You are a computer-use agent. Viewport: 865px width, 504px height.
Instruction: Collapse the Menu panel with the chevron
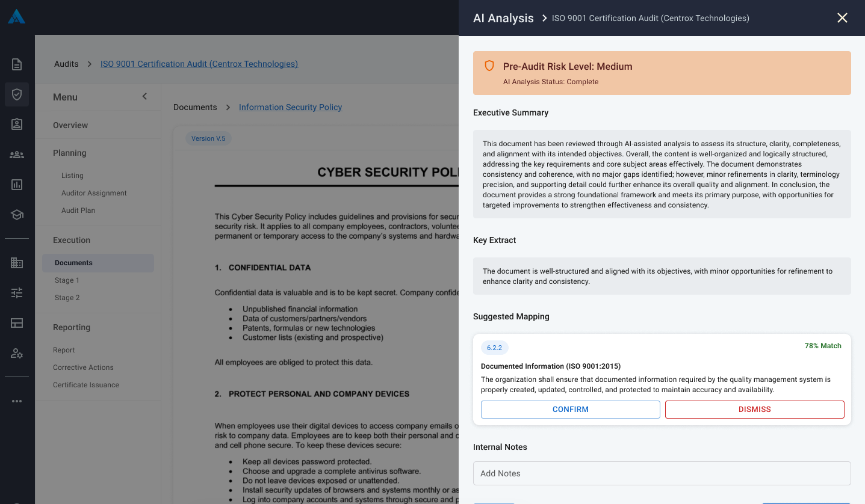(x=144, y=97)
